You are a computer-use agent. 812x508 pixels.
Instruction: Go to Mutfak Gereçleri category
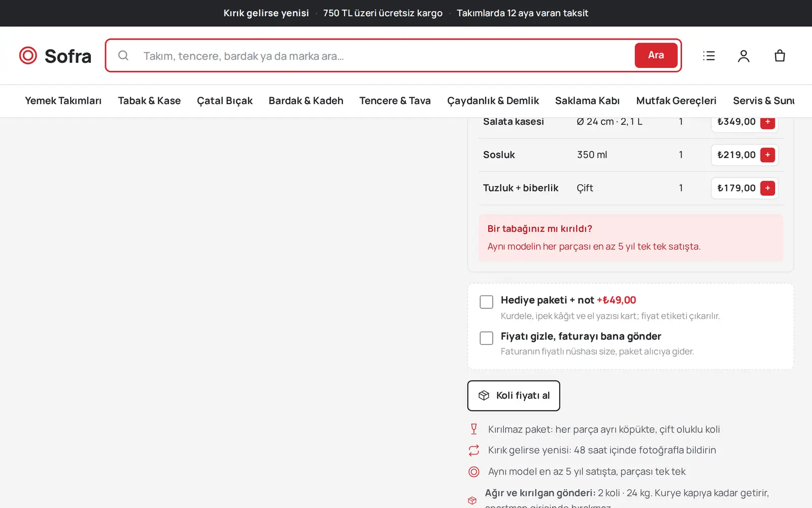[x=676, y=101]
